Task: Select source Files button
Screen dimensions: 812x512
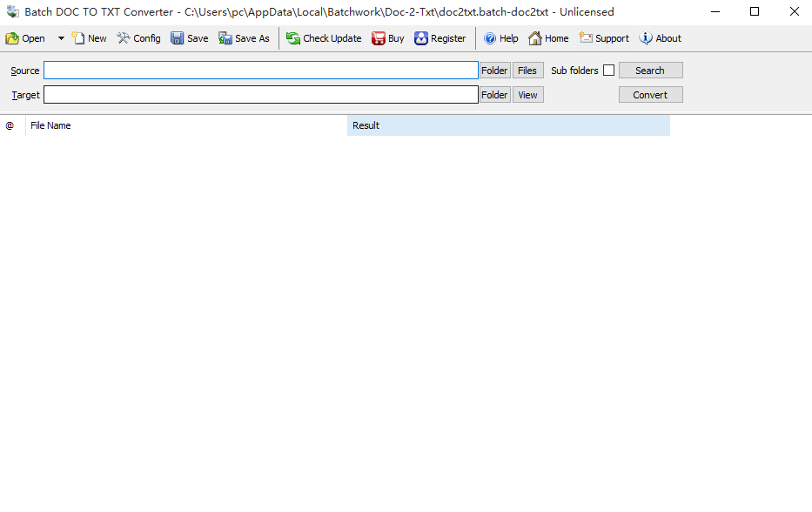Action: 527,71
